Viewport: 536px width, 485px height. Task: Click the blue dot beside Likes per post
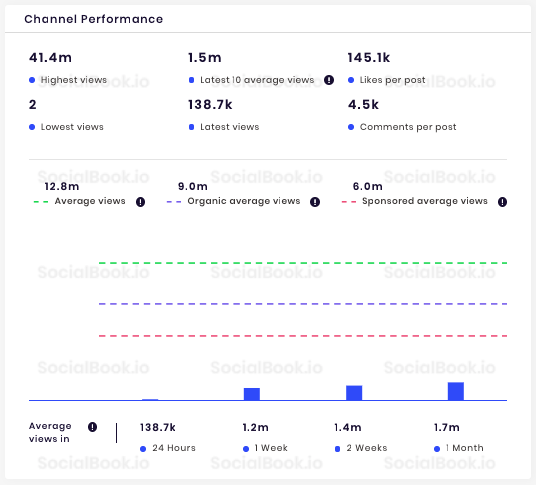[x=351, y=80]
